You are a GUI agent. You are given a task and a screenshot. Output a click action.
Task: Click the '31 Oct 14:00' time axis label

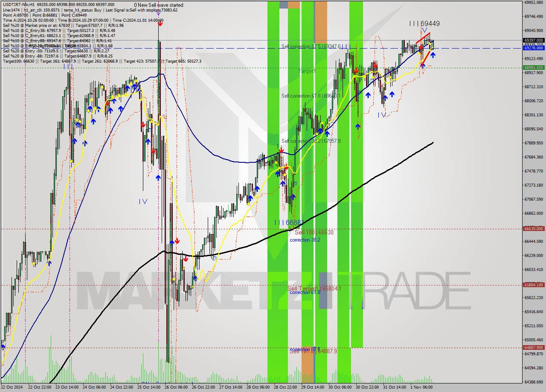click(x=395, y=387)
